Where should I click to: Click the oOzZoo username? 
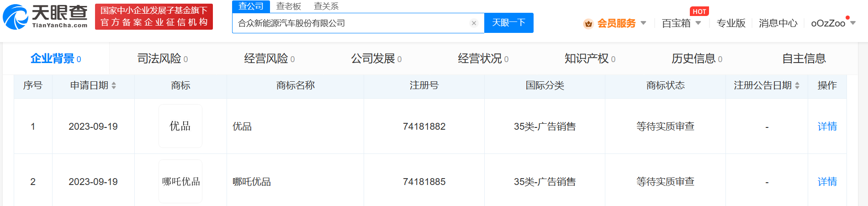point(828,23)
